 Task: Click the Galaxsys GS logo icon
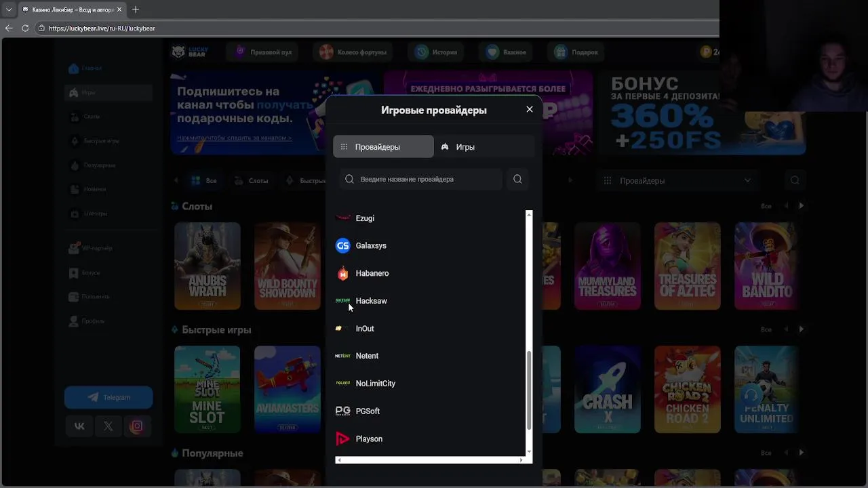[x=343, y=245]
